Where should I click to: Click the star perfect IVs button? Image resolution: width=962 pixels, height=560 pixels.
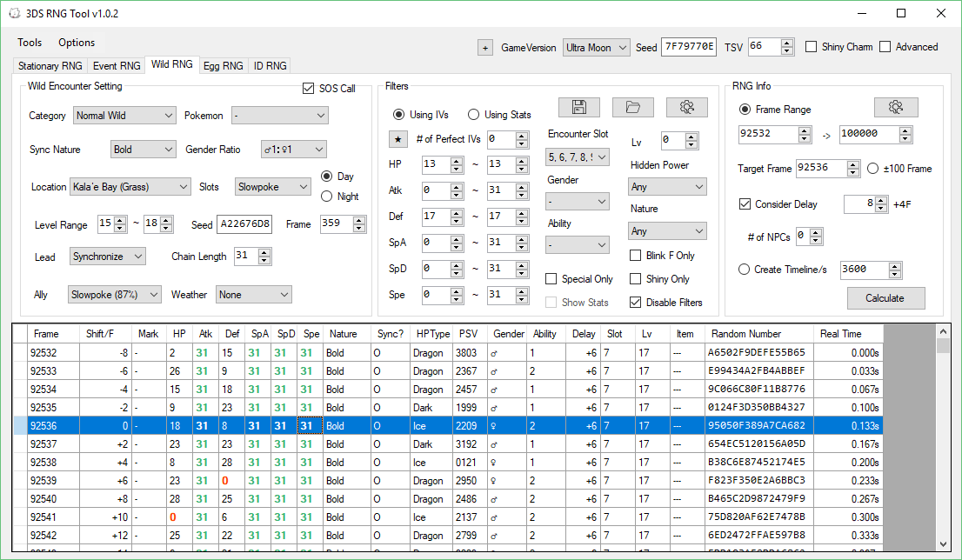coord(398,139)
